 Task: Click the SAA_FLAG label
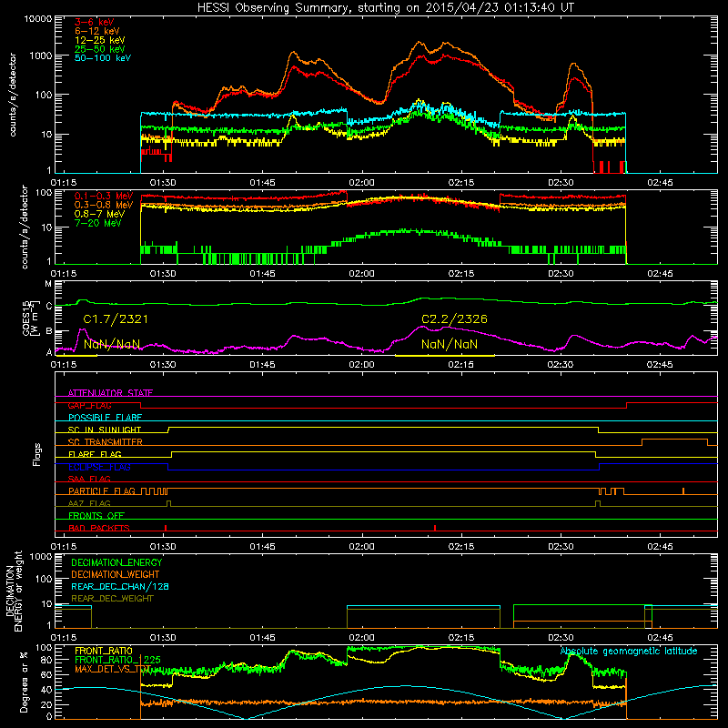89,479
